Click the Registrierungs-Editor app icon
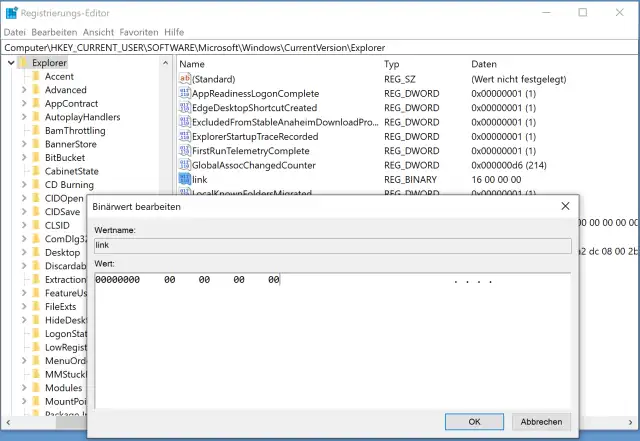 tap(11, 13)
